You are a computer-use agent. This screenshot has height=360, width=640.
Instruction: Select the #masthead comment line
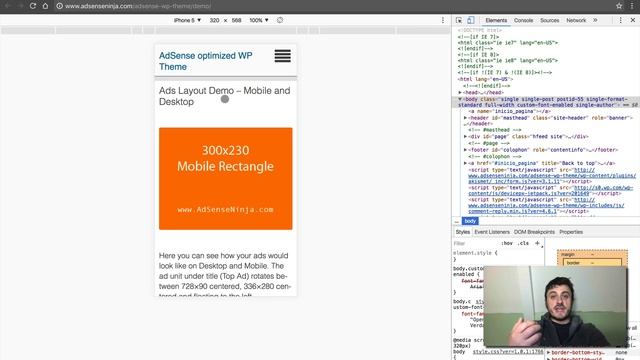coord(495,130)
